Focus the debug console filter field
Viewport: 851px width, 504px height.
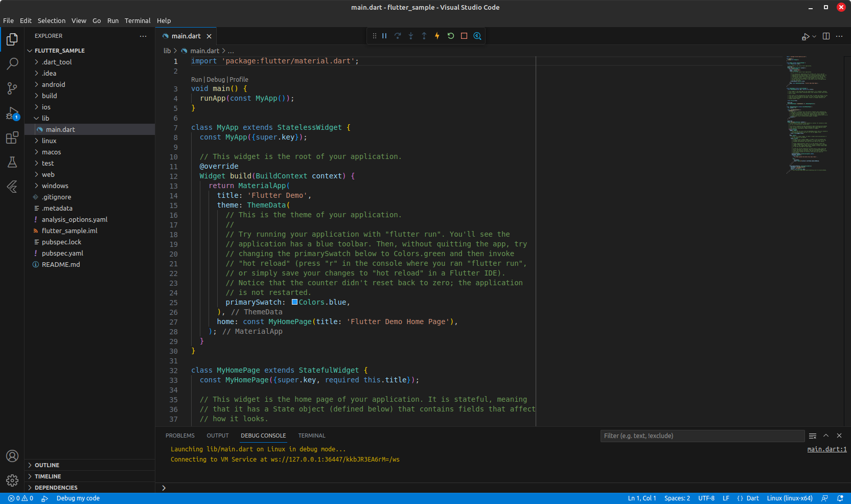(x=702, y=436)
